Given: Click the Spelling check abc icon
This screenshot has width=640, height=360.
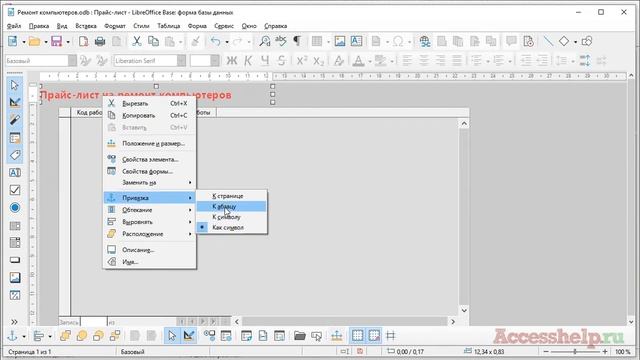Looking at the screenshot, I should 281,41.
